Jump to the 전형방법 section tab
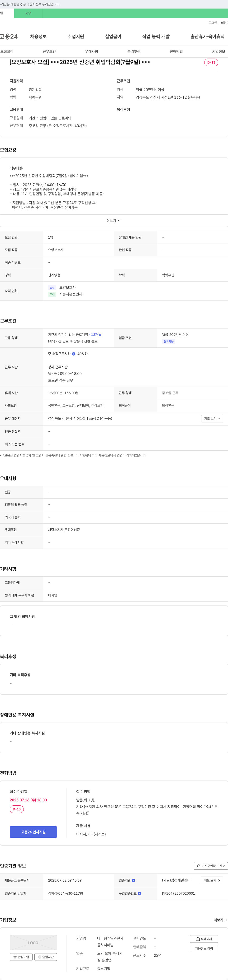 pyautogui.click(x=176, y=51)
